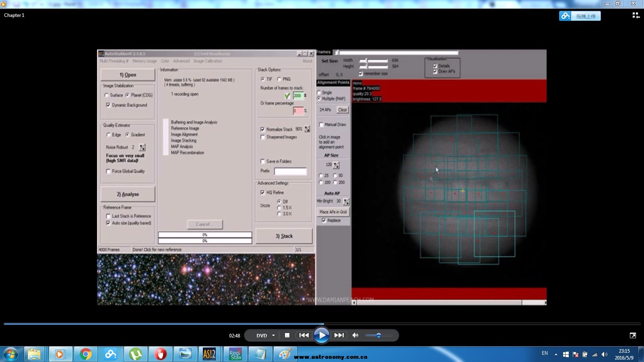Select Planet (COG) stabilization
This screenshot has width=644, height=362.
tap(127, 95)
